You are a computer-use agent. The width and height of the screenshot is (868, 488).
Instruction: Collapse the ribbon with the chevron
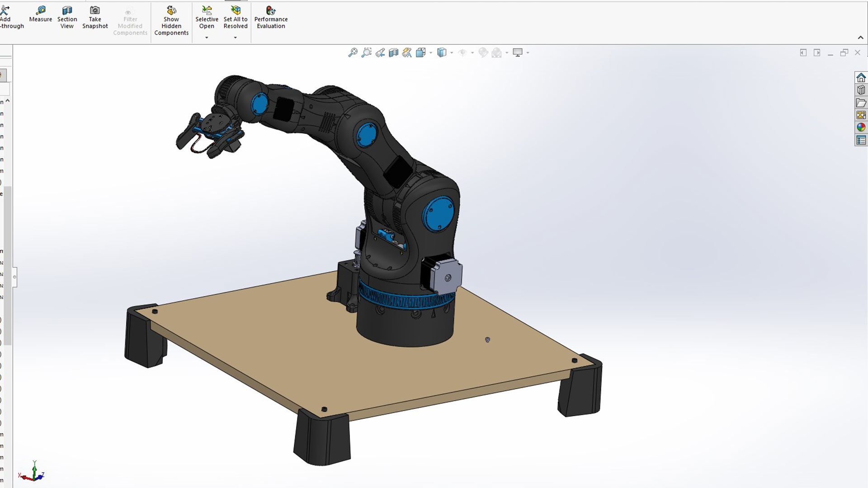point(860,38)
